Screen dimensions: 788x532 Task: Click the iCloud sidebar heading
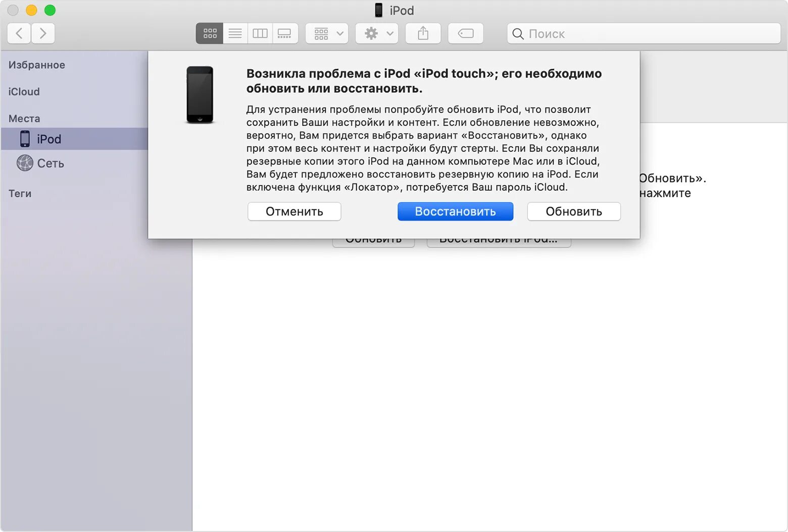(24, 92)
